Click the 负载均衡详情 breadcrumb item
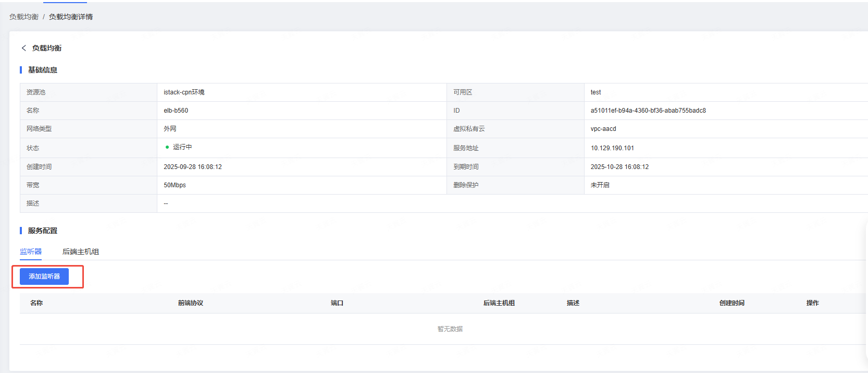The width and height of the screenshot is (868, 373). 71,17
